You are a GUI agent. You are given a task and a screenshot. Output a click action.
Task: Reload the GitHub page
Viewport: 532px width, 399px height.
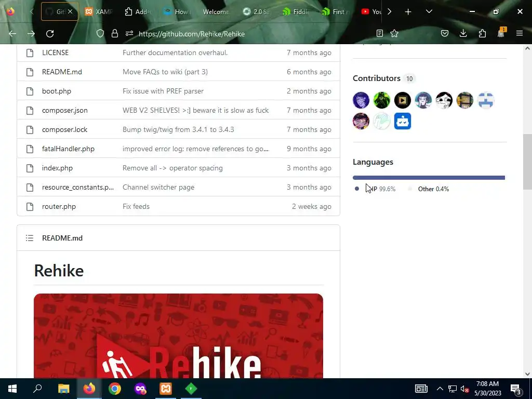tap(50, 34)
